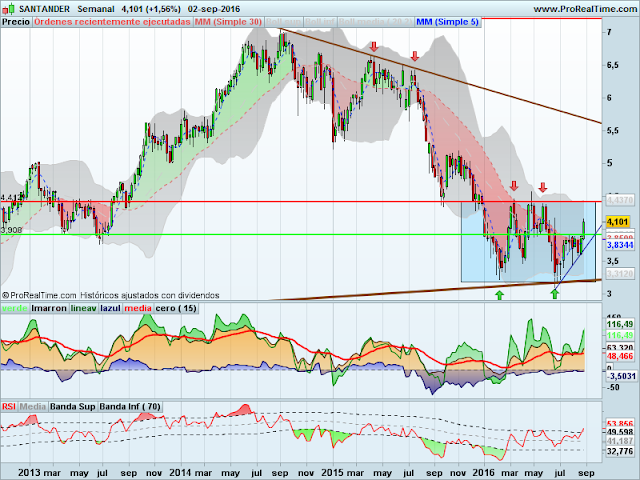Click the Ordenes recientemente ejecutadas label
This screenshot has height=480, width=640.
[112, 22]
